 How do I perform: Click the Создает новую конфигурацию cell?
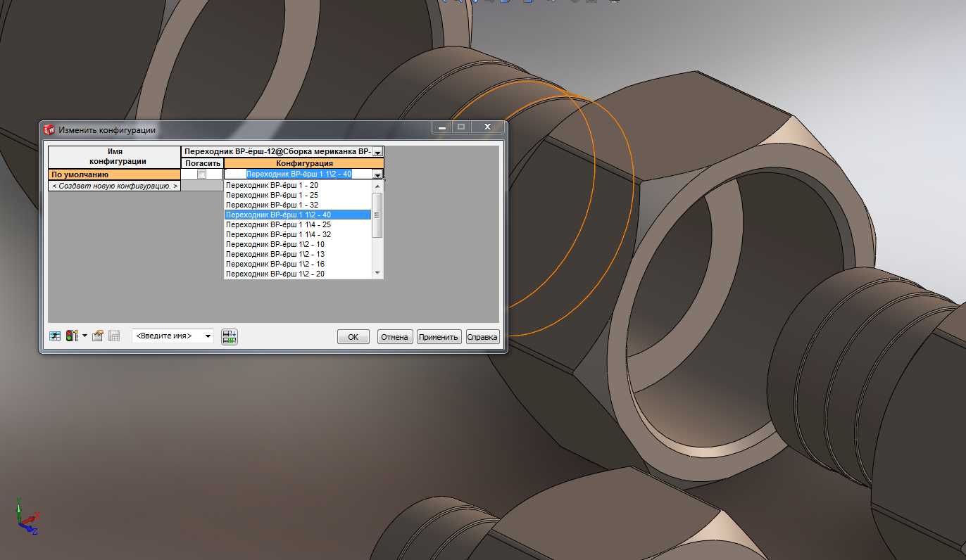coord(114,186)
